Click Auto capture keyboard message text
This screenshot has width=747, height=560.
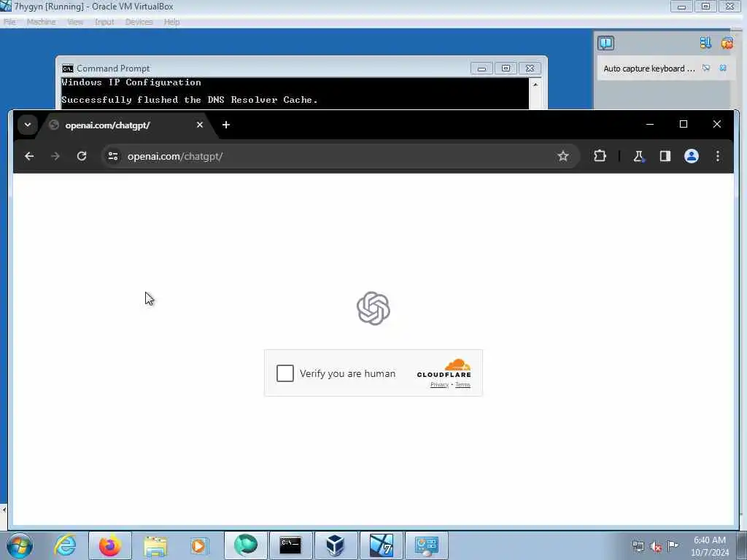coord(649,69)
